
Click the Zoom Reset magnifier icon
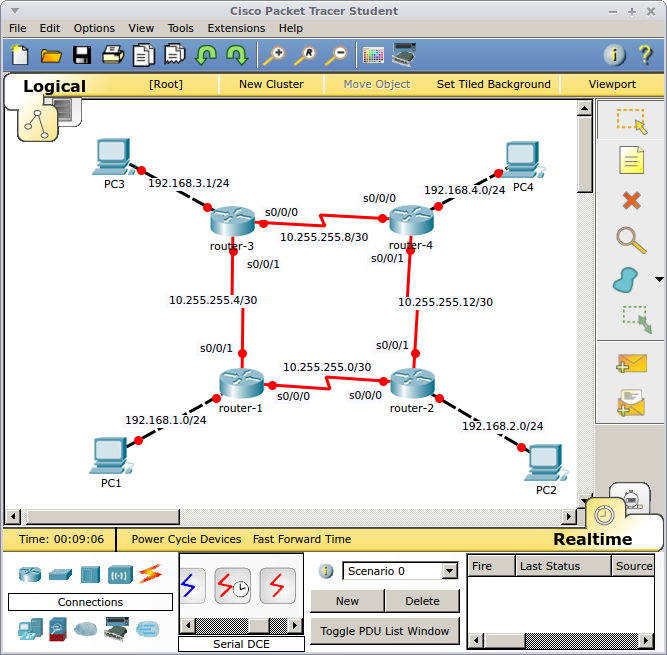pyautogui.click(x=305, y=56)
